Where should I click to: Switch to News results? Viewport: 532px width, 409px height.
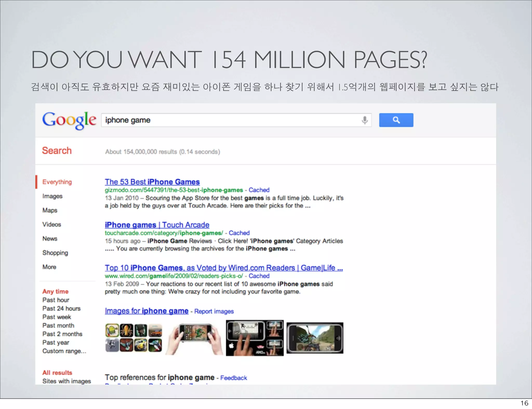pos(50,238)
